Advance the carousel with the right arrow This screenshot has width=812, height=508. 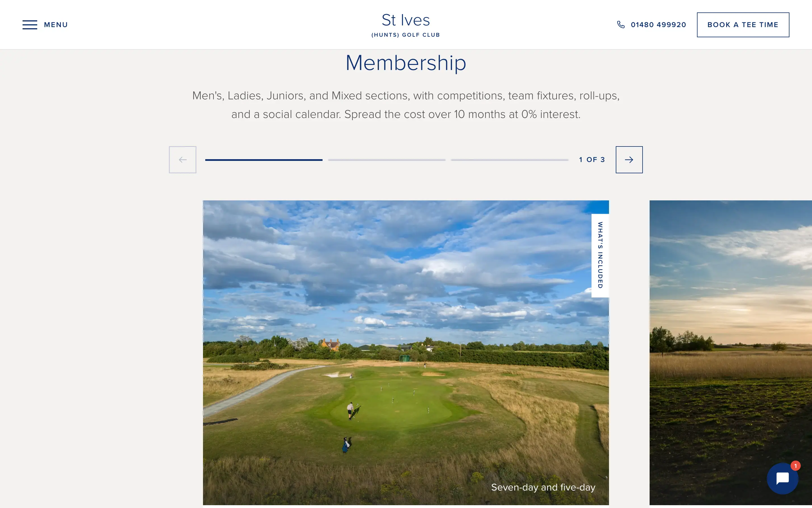pyautogui.click(x=629, y=159)
